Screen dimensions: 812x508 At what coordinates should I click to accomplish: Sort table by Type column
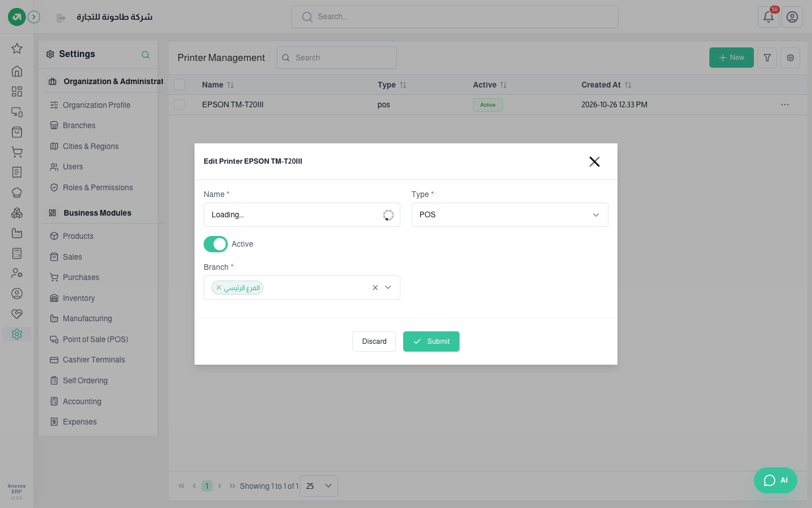[392, 85]
